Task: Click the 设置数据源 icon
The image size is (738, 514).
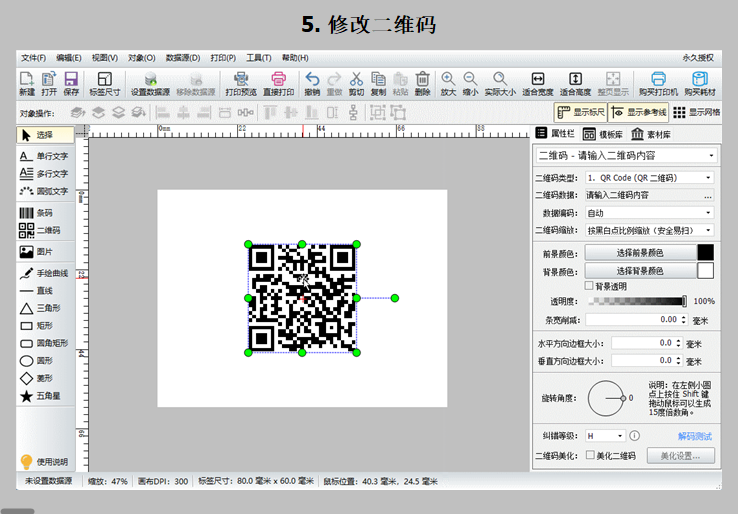Action: pyautogui.click(x=150, y=84)
